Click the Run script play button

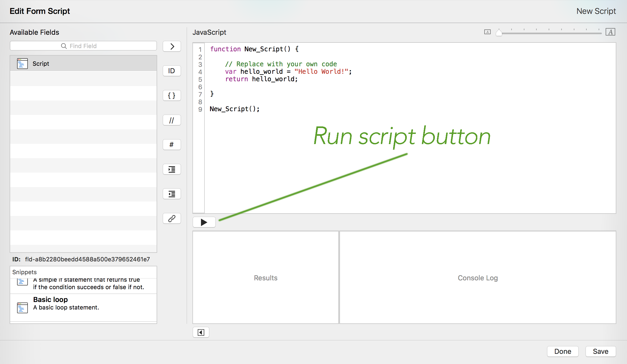tap(204, 222)
